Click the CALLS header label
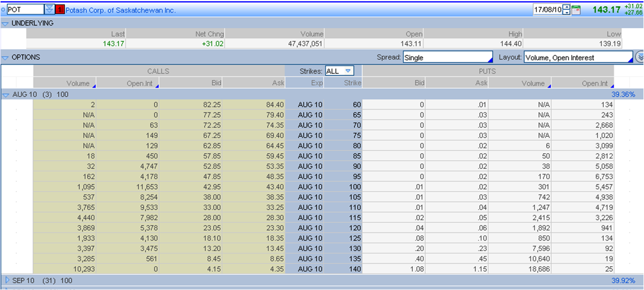This screenshot has width=644, height=290. pyautogui.click(x=158, y=71)
